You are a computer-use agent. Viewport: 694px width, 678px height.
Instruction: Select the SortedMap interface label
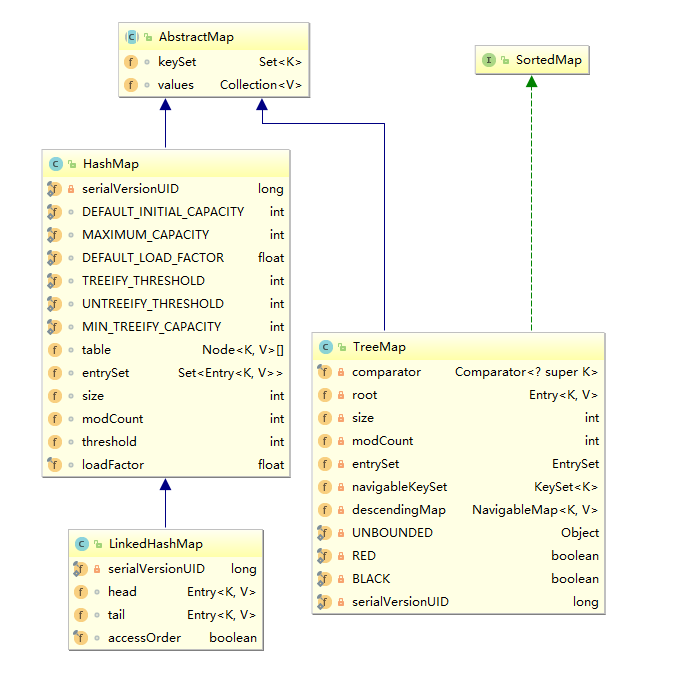coord(548,60)
